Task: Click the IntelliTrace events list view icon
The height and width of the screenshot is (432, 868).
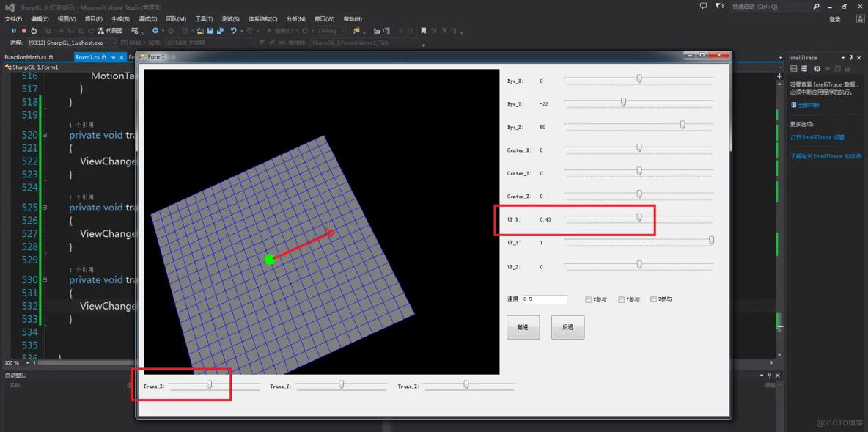Action: pyautogui.click(x=793, y=69)
